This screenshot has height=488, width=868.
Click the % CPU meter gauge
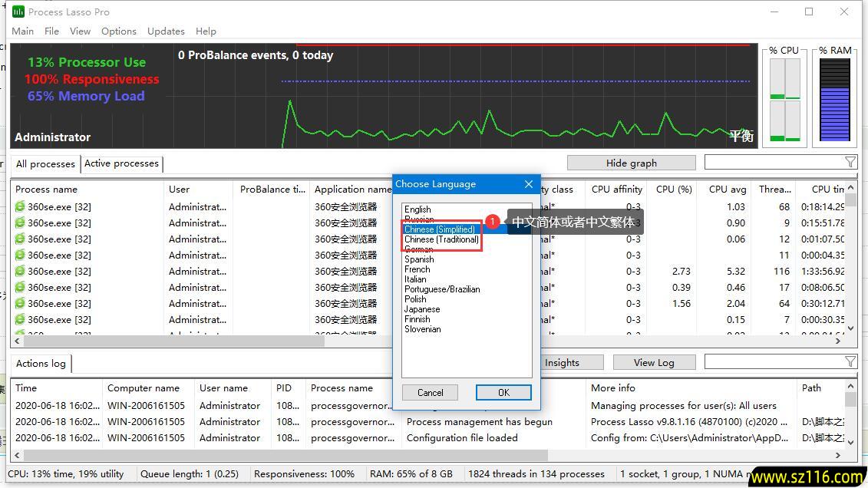784,100
